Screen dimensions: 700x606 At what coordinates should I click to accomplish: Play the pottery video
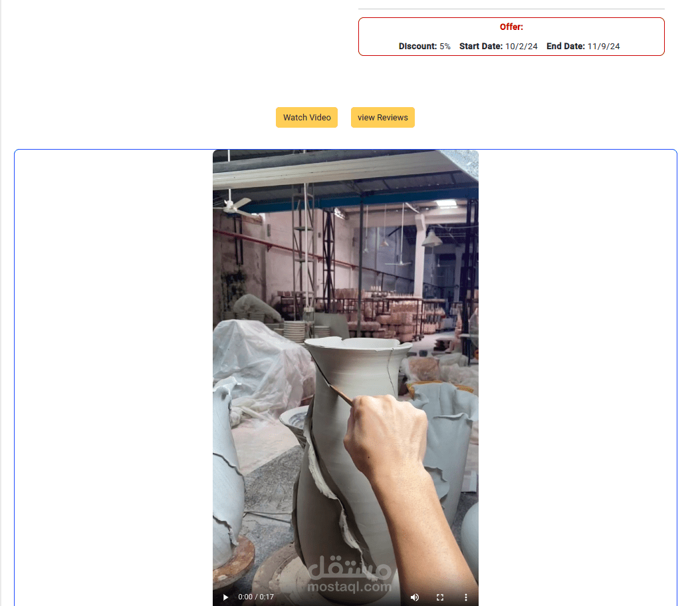[x=225, y=597]
